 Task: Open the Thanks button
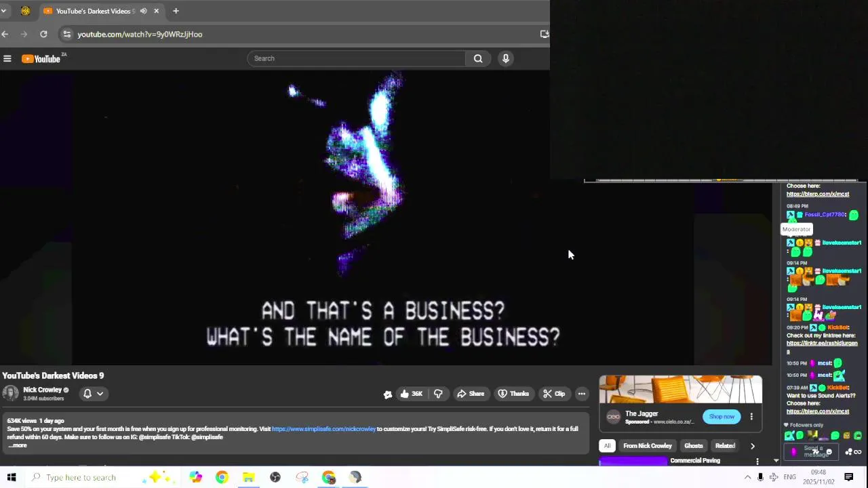point(513,394)
